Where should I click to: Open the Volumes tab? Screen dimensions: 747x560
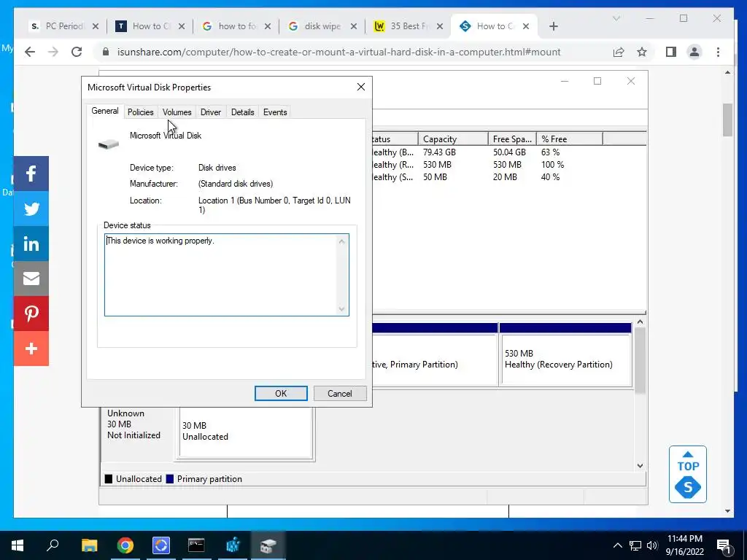pos(177,112)
